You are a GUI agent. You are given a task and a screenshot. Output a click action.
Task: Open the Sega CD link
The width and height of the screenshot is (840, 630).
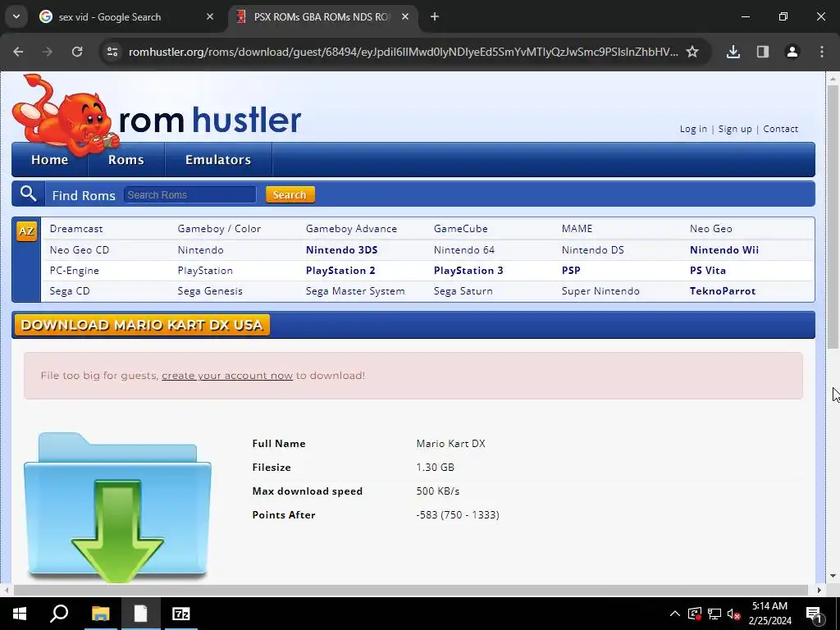click(70, 291)
